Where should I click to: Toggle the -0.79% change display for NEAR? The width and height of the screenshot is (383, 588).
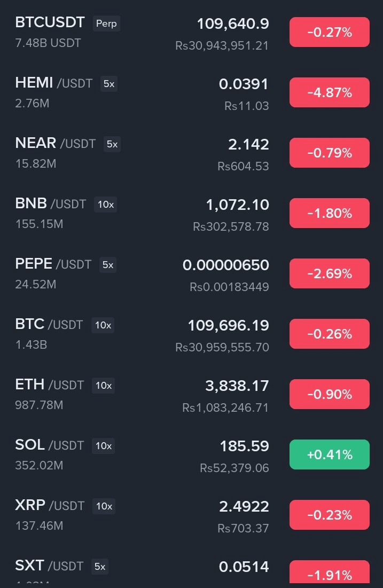pyautogui.click(x=329, y=153)
